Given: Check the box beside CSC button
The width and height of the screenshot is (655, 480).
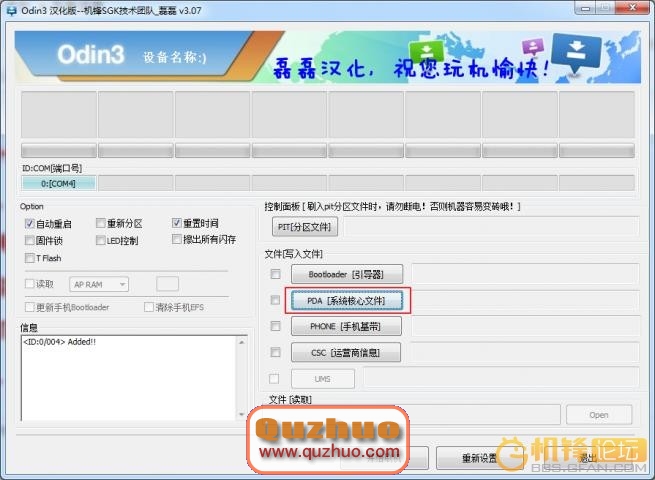Looking at the screenshot, I should pyautogui.click(x=275, y=352).
